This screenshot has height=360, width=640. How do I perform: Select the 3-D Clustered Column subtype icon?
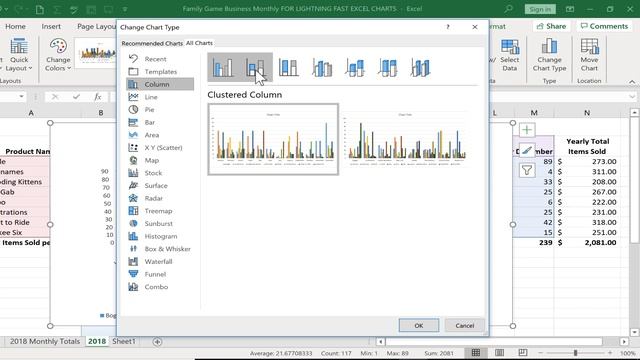pyautogui.click(x=322, y=67)
